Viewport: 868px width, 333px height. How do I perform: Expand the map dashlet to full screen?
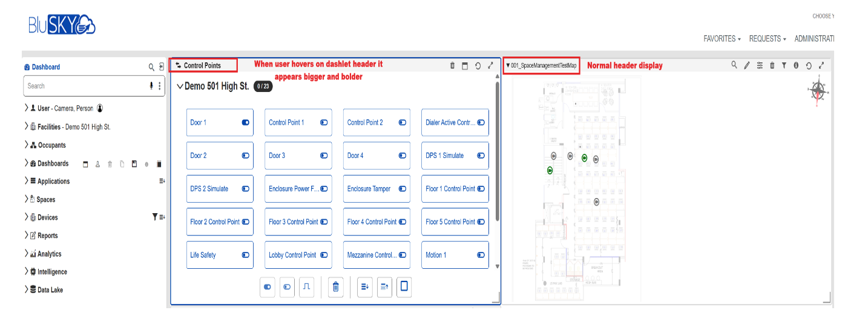click(821, 65)
